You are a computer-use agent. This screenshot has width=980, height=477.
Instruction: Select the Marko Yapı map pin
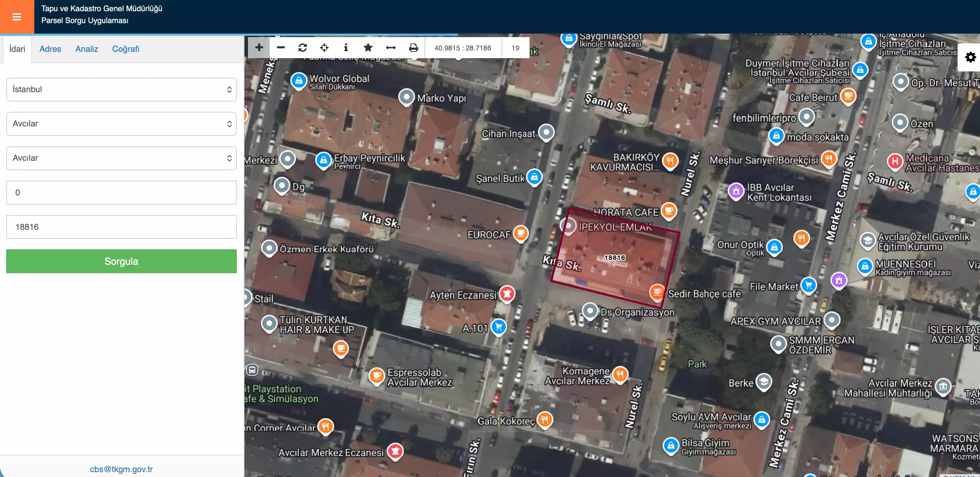tap(406, 97)
